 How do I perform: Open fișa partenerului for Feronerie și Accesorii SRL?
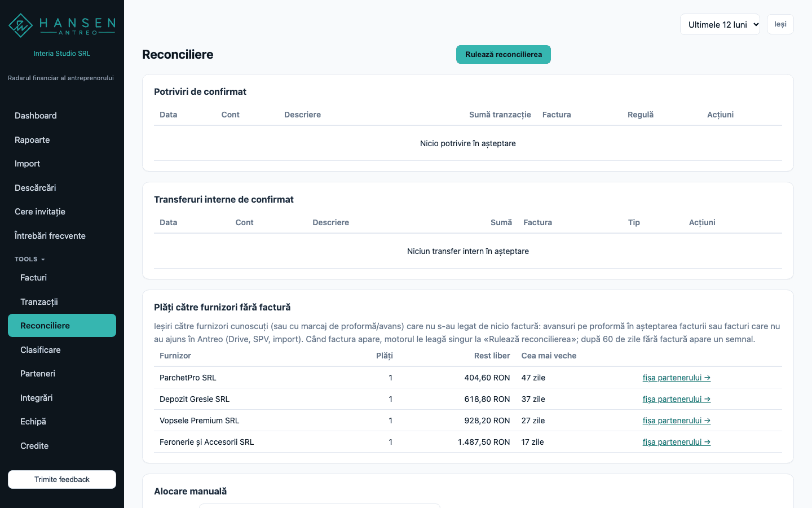point(677,442)
